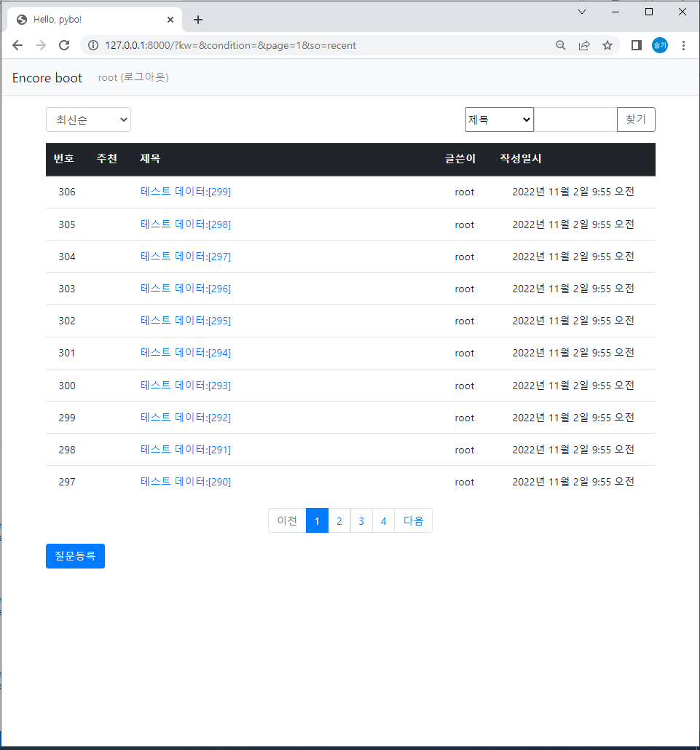
Task: Click the 찾기 search button
Action: point(635,119)
